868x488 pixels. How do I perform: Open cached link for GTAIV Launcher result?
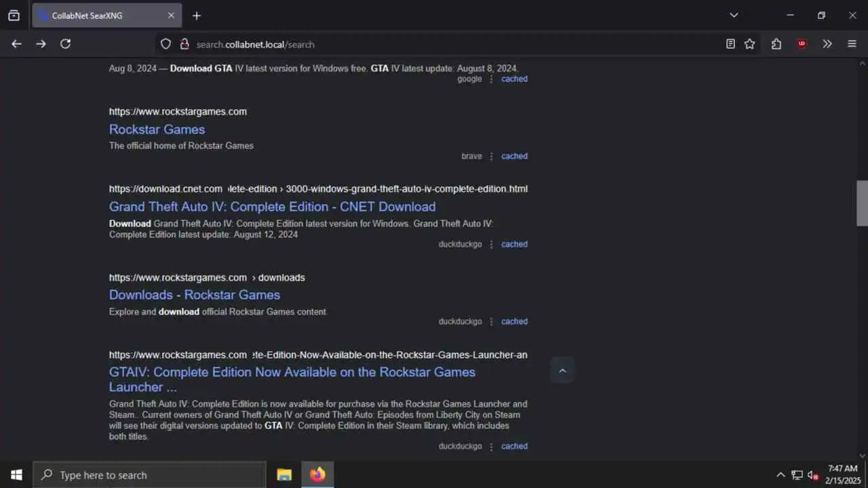514,447
